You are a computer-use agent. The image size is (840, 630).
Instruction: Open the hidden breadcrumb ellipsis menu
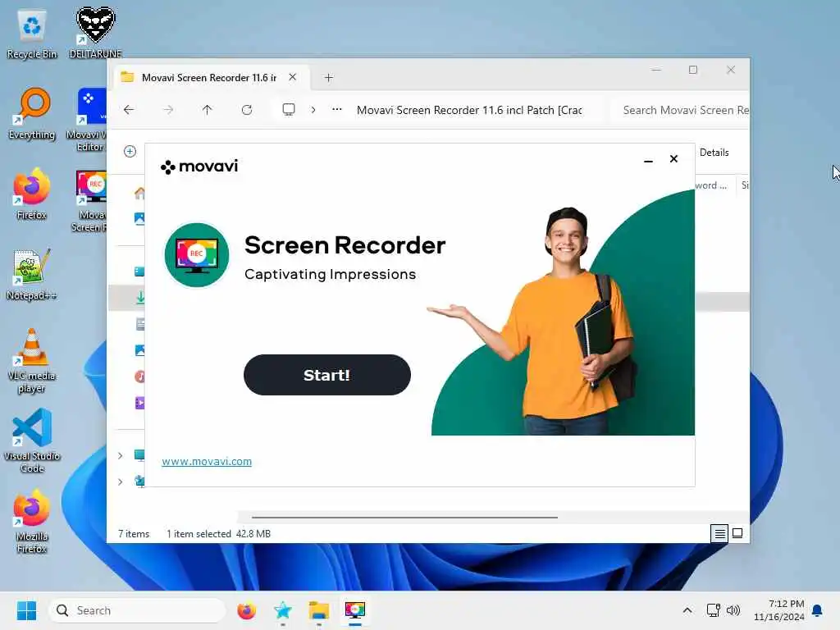[x=337, y=109]
